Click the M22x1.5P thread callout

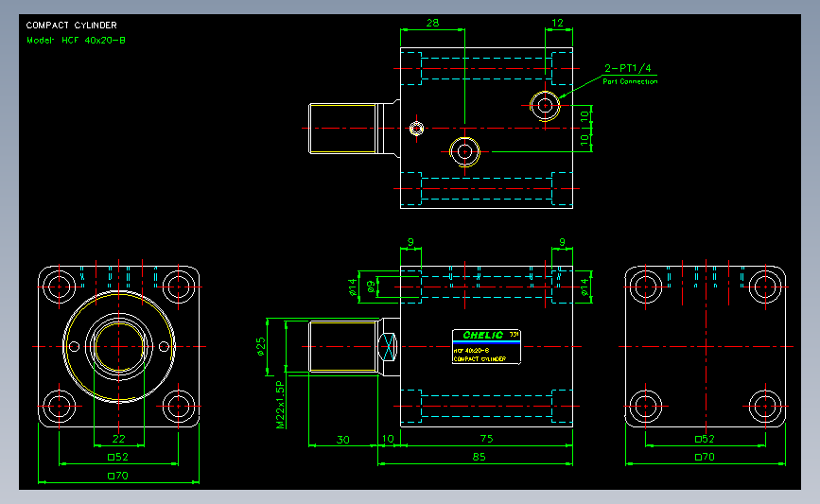point(280,405)
